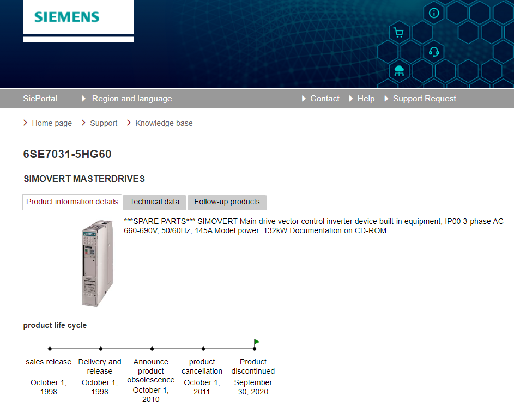
Task: Go to Home page breadcrumb
Action: click(x=52, y=123)
